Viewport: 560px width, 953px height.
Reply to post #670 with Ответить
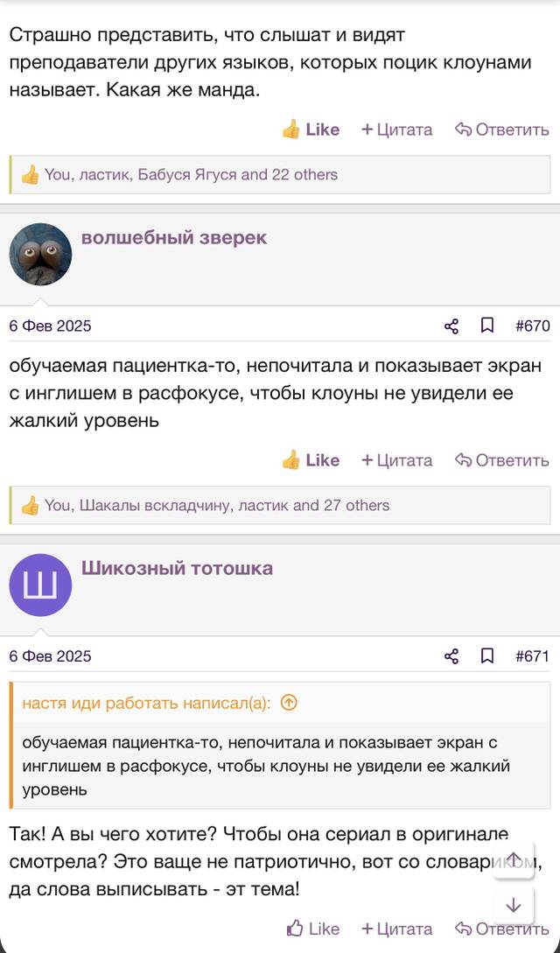(501, 460)
